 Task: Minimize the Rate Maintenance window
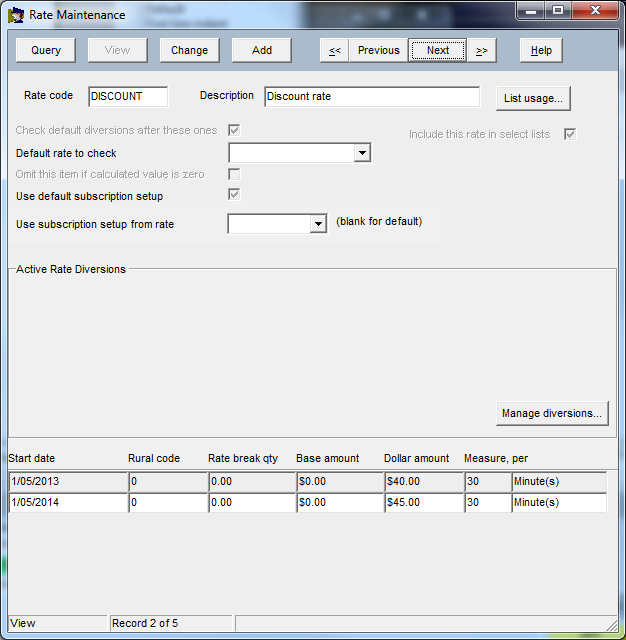tap(531, 11)
